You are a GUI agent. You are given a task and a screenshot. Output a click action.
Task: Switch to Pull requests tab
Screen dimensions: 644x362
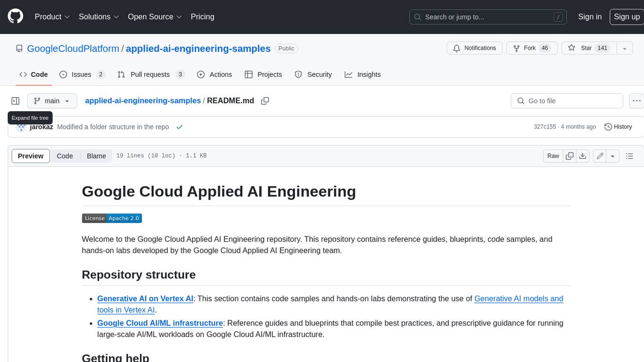(151, 74)
